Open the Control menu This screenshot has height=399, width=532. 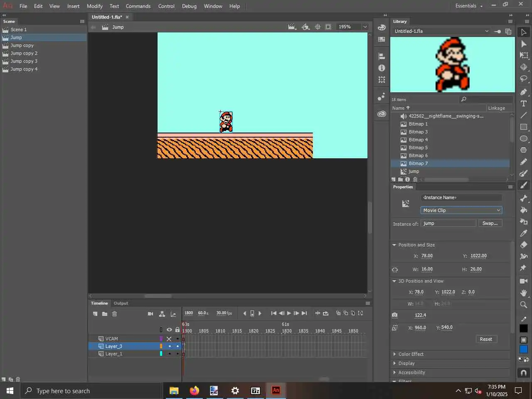166,6
